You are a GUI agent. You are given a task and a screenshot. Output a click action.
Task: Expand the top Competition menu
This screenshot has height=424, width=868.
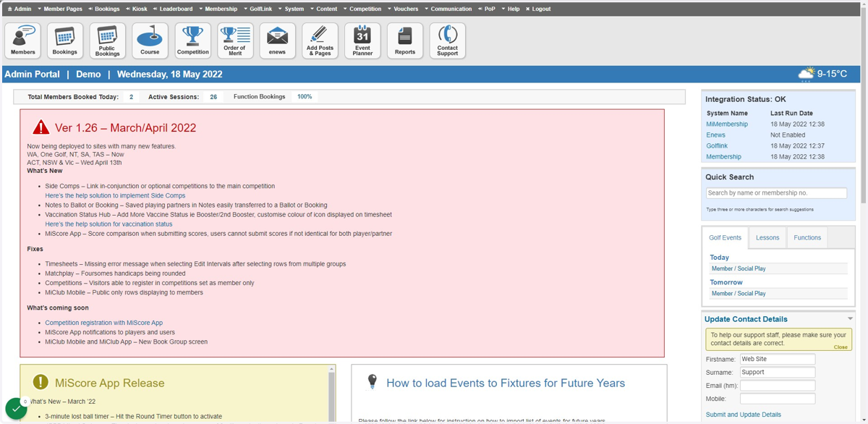coord(362,9)
